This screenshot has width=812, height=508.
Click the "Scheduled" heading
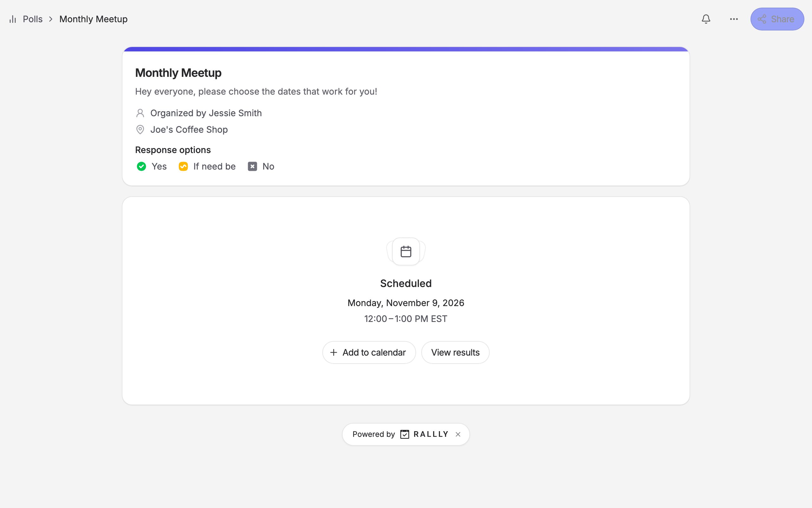pos(406,284)
